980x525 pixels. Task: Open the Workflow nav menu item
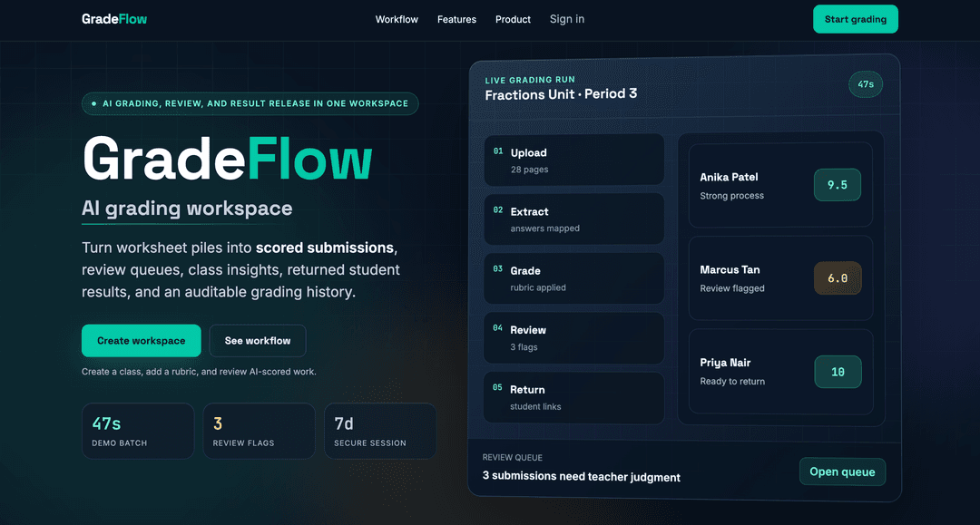(397, 19)
